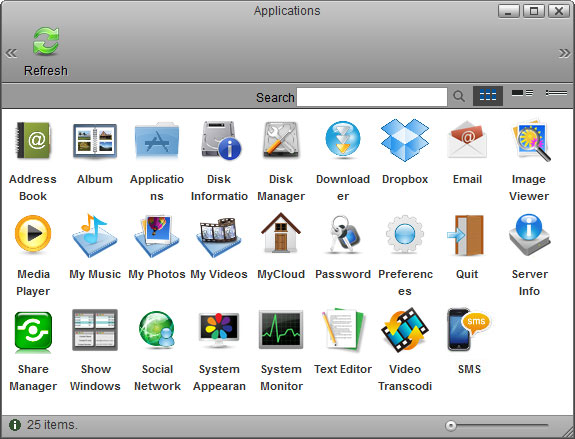This screenshot has height=439, width=575.
Task: Maximize the Applications window
Action: click(534, 11)
